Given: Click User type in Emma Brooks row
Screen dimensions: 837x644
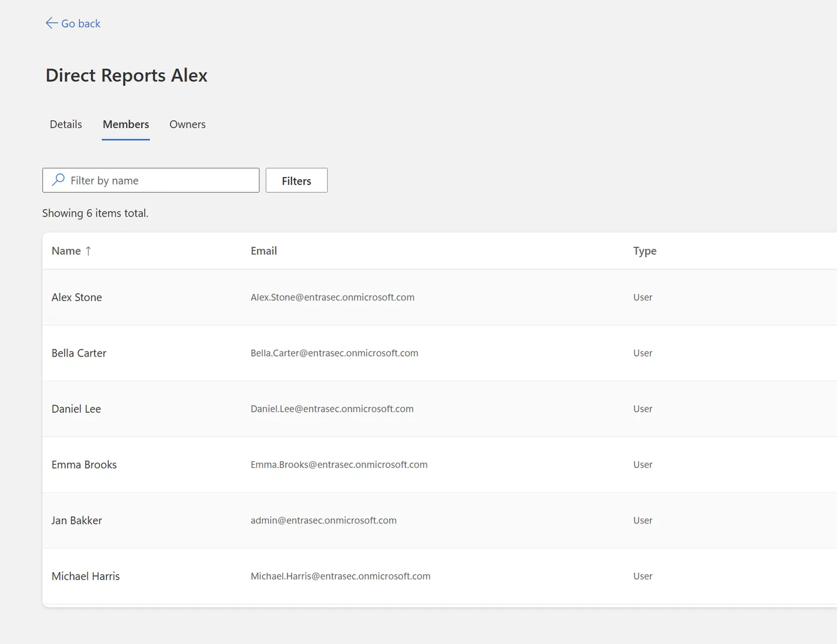Looking at the screenshot, I should pyautogui.click(x=643, y=465).
